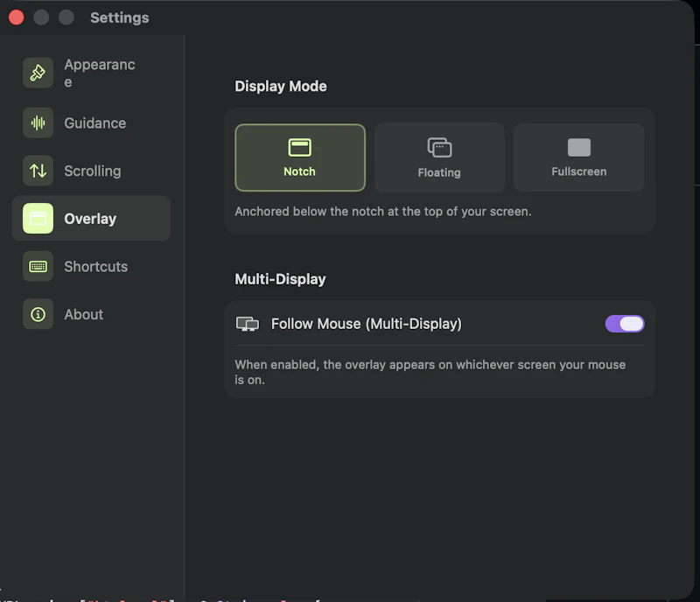700x602 pixels.
Task: Click the Follow Mouse (Multi-Display) label
Action: point(367,324)
